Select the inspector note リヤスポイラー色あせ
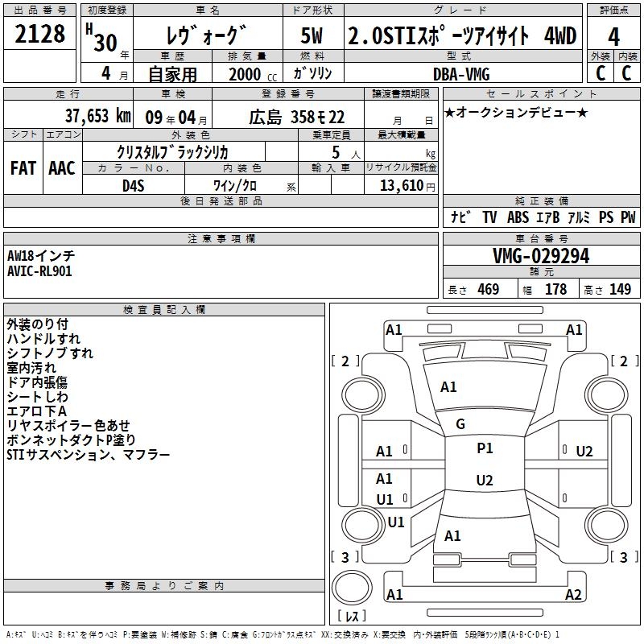The width and height of the screenshot is (644, 644). pos(68,425)
